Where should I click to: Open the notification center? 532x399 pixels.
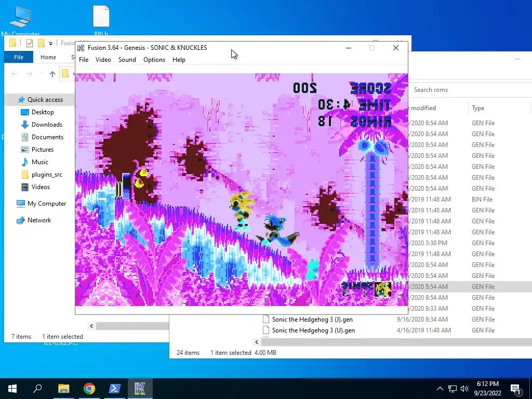(515, 389)
